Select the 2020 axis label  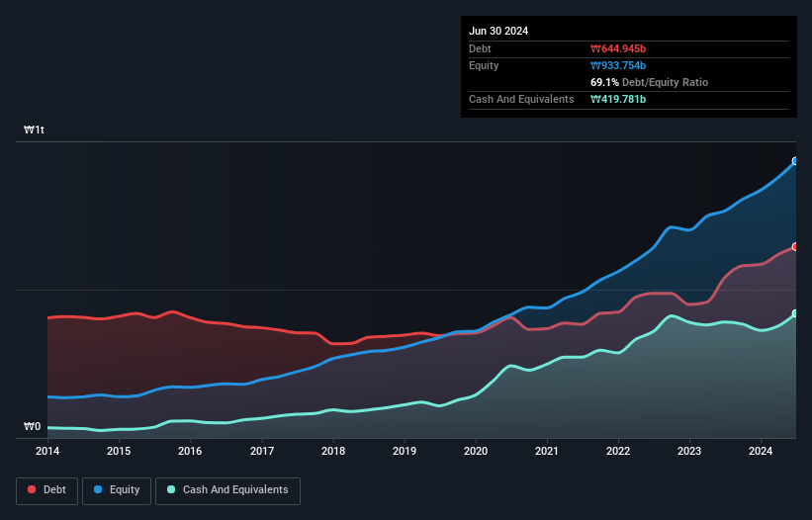click(476, 451)
